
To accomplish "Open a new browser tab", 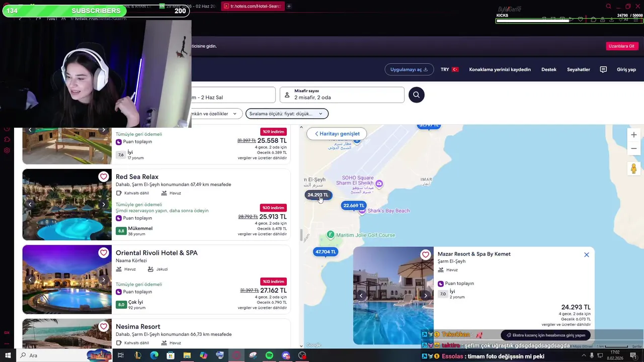I will (289, 6).
